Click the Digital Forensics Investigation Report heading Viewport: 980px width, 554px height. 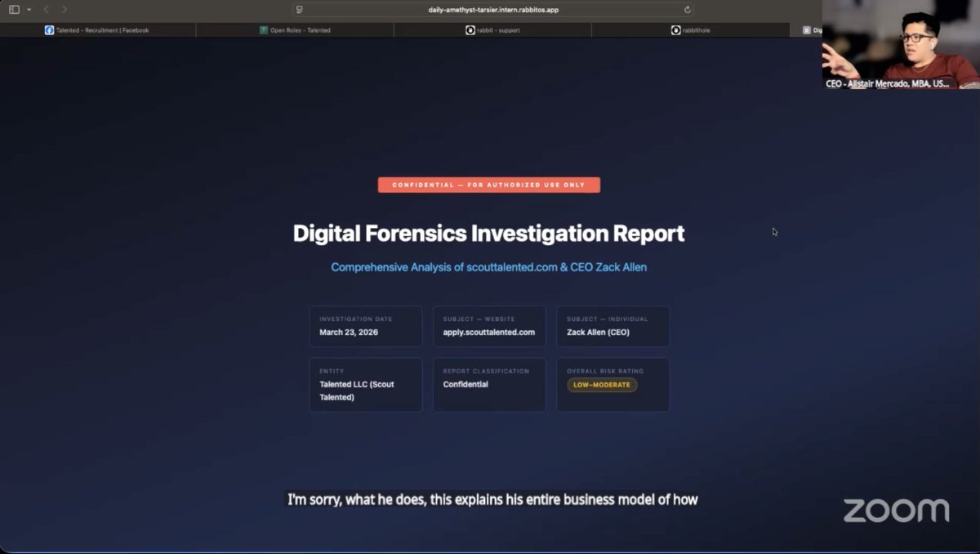tap(489, 234)
